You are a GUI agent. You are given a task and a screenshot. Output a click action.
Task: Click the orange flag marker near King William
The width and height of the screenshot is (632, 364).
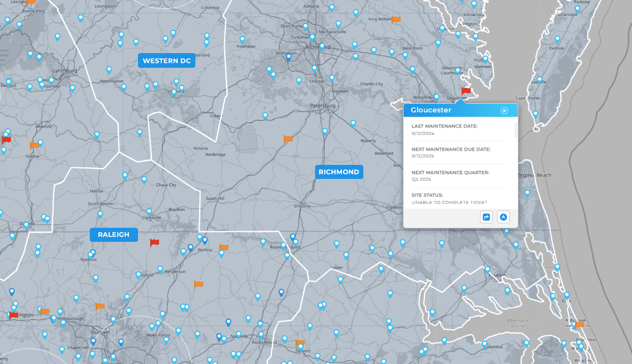click(396, 20)
